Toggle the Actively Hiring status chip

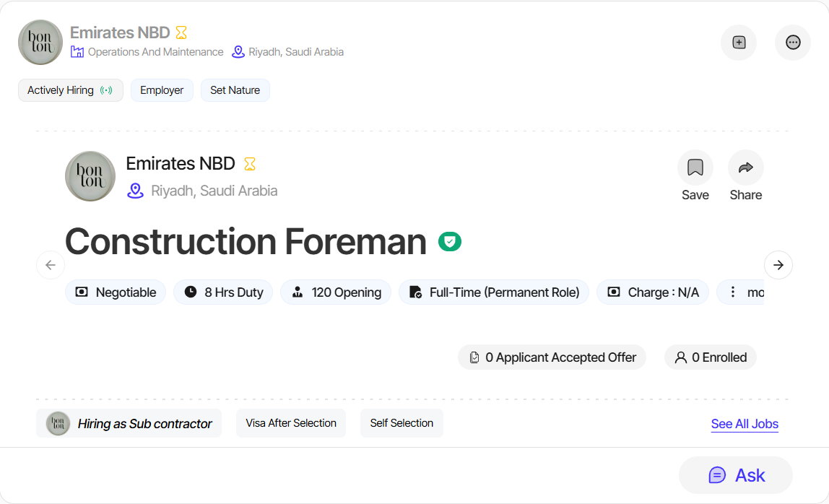pos(70,90)
